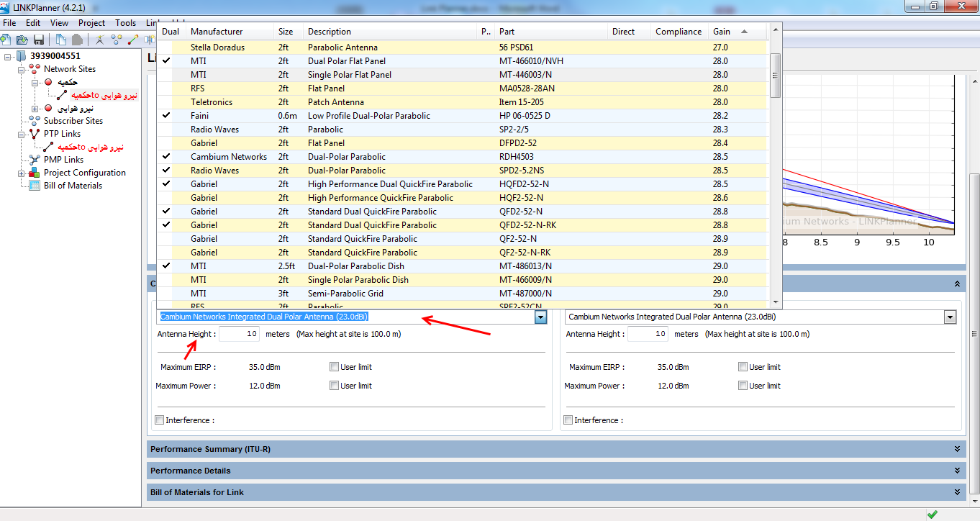The height and width of the screenshot is (521, 980).
Task: Select Subscriber Sites in project tree
Action: pos(73,121)
